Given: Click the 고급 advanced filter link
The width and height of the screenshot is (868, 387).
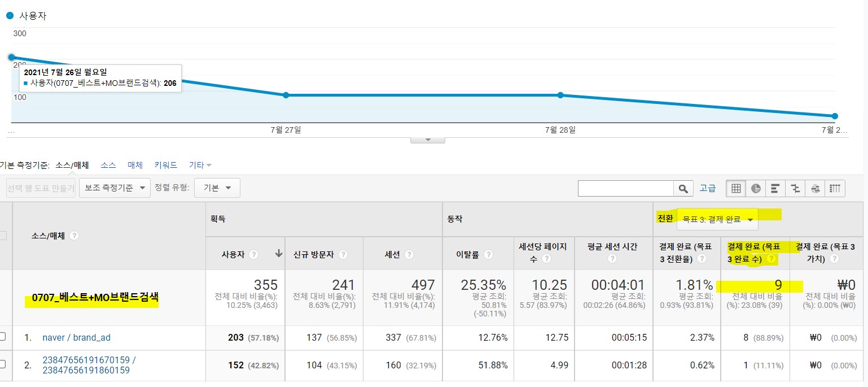Looking at the screenshot, I should 708,189.
